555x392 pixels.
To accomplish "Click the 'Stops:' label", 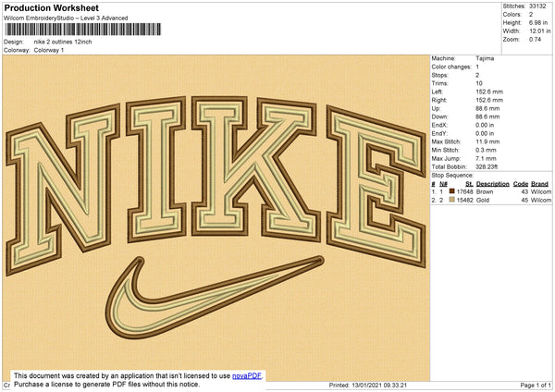I will click(x=439, y=76).
